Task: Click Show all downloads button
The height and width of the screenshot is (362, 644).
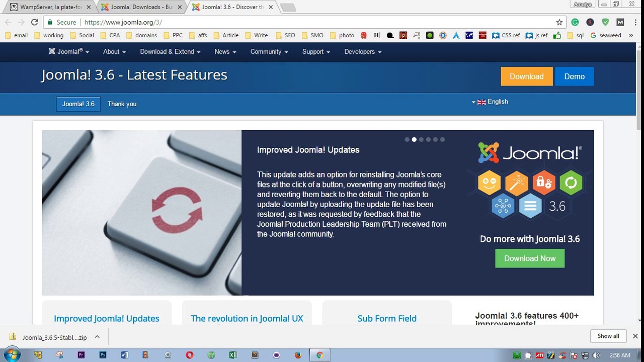Action: pyautogui.click(x=608, y=336)
